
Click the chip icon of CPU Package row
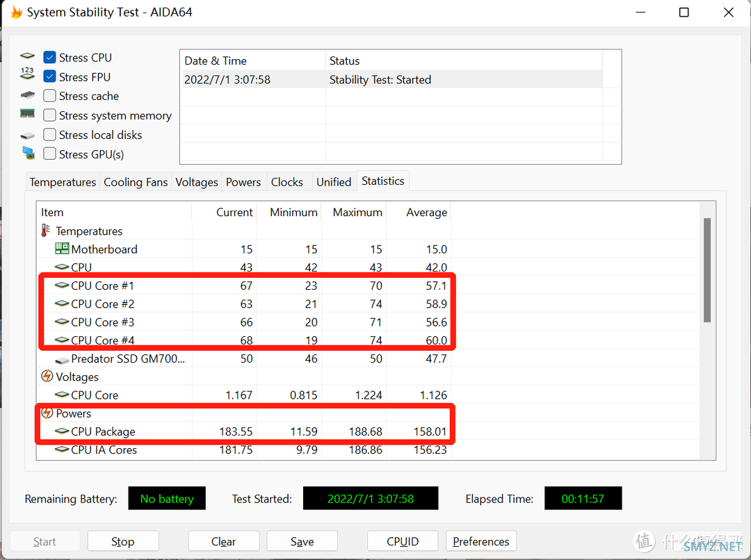[62, 431]
